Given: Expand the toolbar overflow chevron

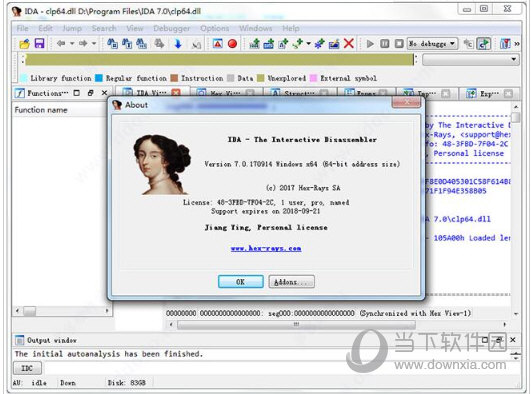Looking at the screenshot, I should 517,44.
